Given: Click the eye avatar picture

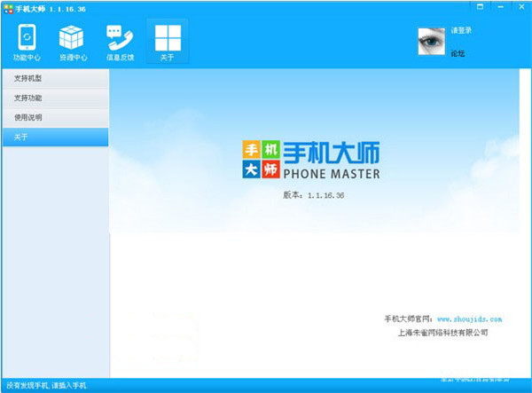Looking at the screenshot, I should click(x=431, y=42).
